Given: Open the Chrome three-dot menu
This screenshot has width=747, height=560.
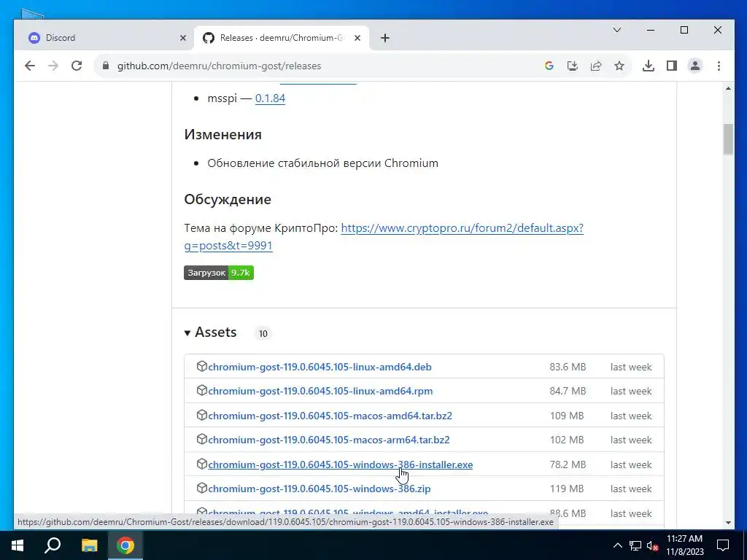Looking at the screenshot, I should pos(719,66).
